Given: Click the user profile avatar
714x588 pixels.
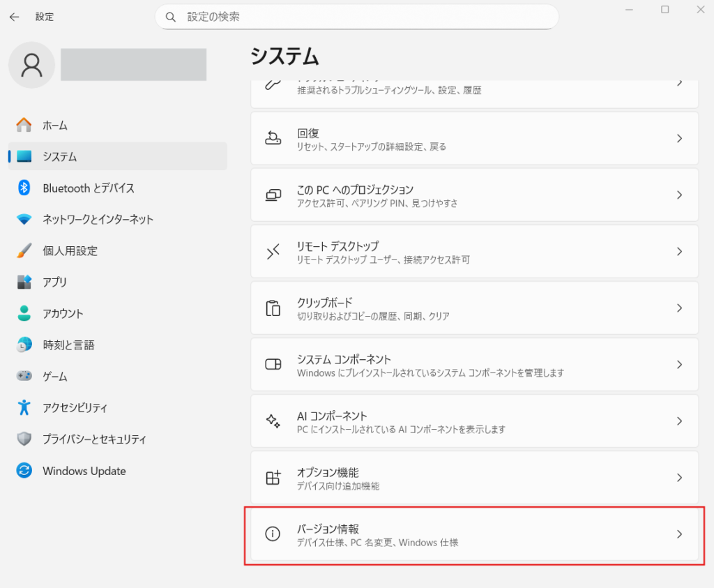Looking at the screenshot, I should 31,65.
